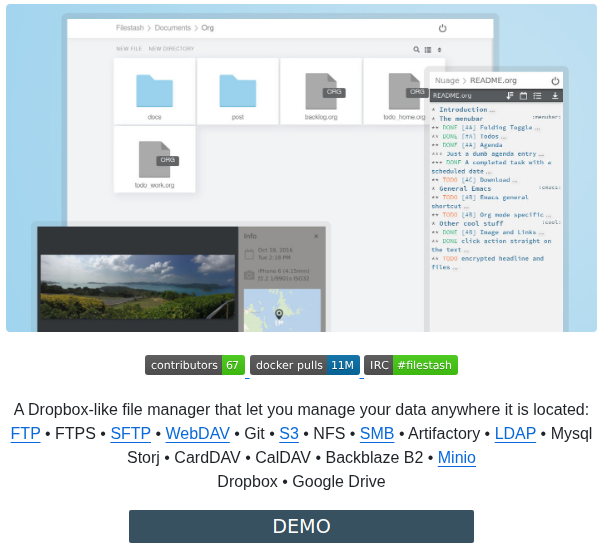Click the CardDAV text
604x544 pixels.
click(207, 458)
